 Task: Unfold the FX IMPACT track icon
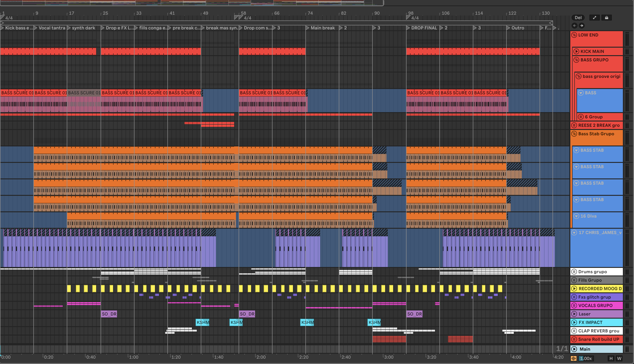click(x=574, y=322)
